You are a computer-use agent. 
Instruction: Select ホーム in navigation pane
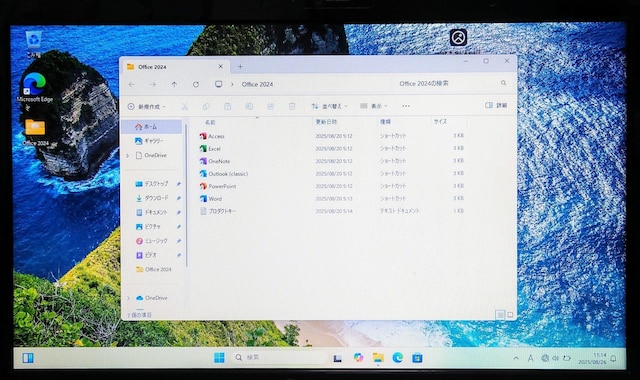point(152,127)
